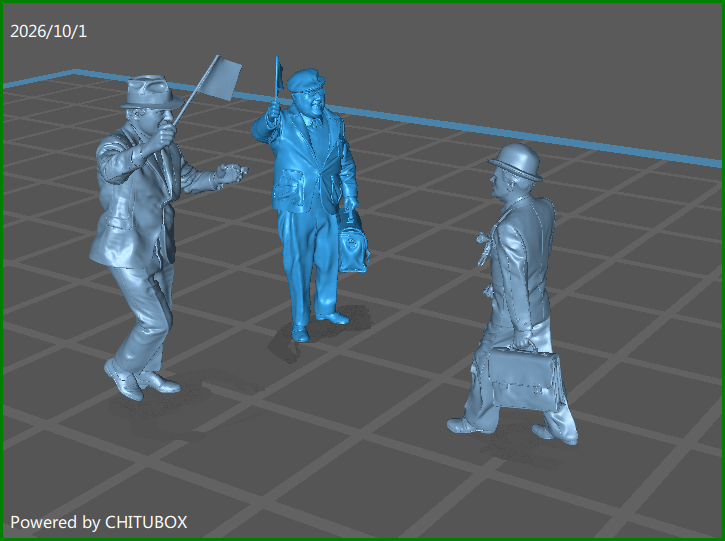Click the flat cap on the middle figure

(305, 80)
